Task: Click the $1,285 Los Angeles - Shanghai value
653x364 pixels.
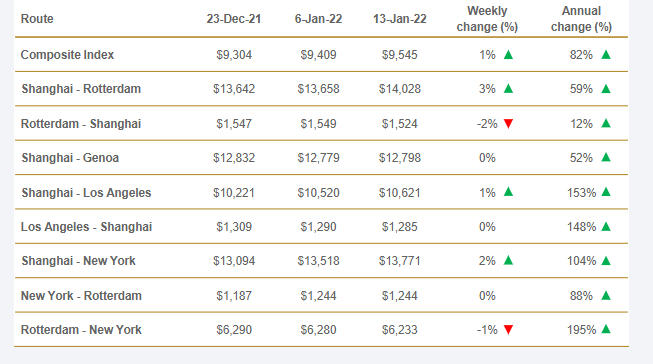Action: [399, 227]
